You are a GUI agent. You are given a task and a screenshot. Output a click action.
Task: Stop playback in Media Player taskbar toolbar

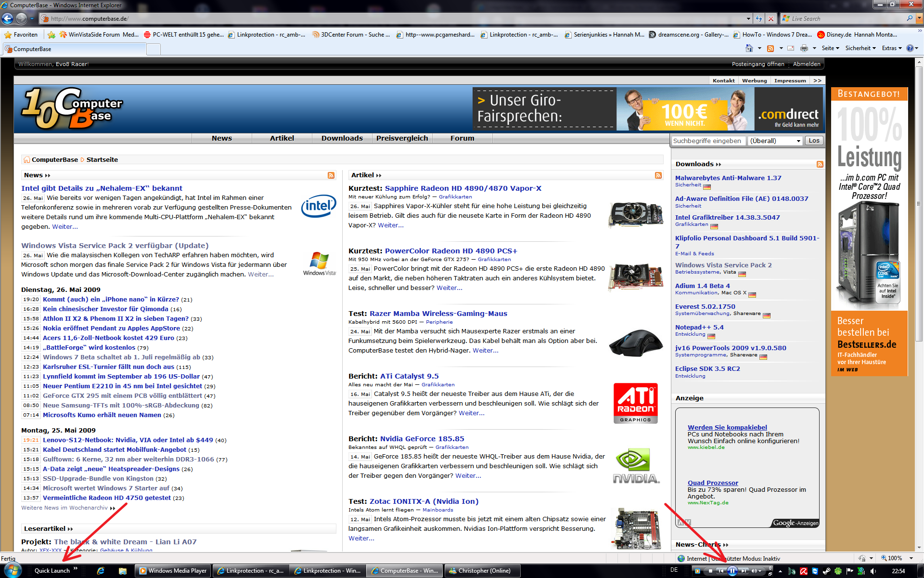click(x=710, y=571)
